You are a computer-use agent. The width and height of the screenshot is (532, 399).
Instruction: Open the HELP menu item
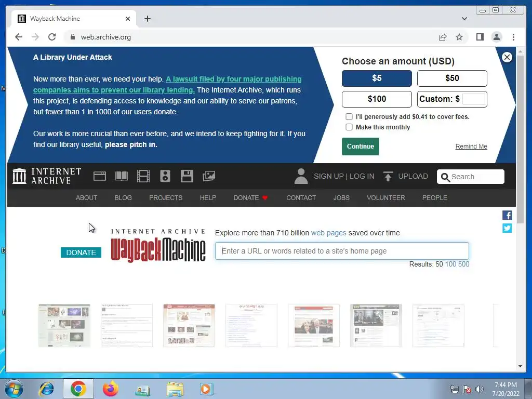(208, 198)
